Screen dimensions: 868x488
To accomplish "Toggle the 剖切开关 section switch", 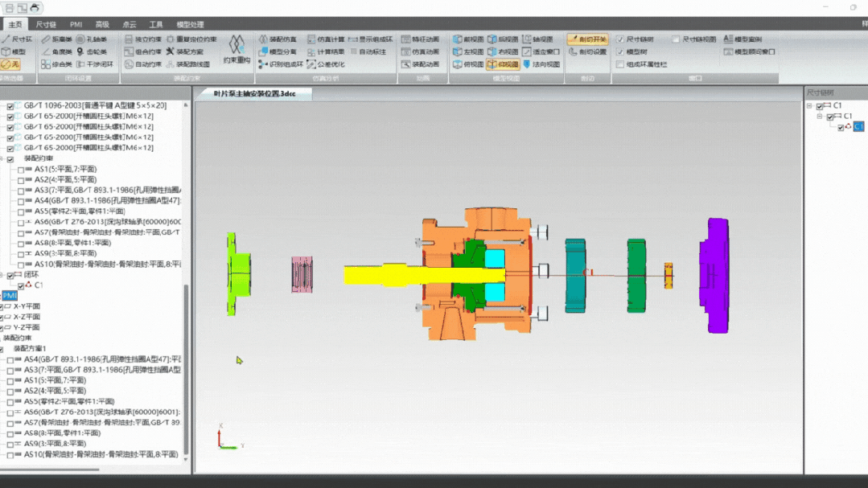I will pos(587,39).
